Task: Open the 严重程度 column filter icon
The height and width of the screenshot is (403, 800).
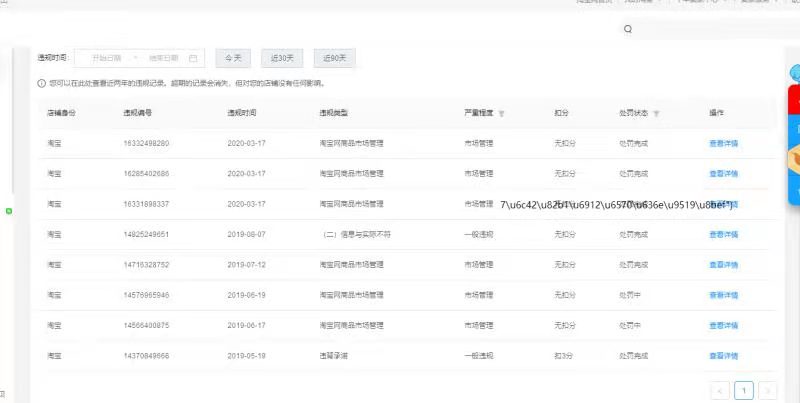Action: 501,113
